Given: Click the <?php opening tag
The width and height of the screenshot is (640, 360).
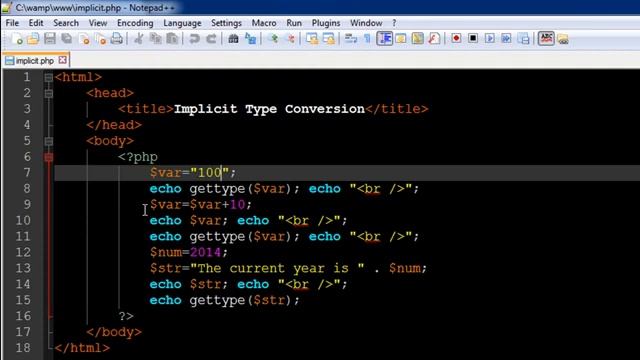Looking at the screenshot, I should [138, 157].
